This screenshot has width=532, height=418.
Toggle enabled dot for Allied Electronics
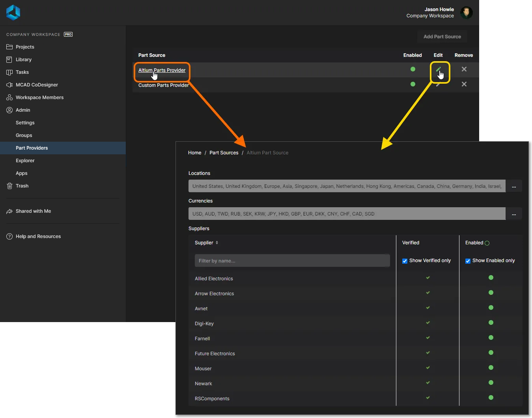491,277
